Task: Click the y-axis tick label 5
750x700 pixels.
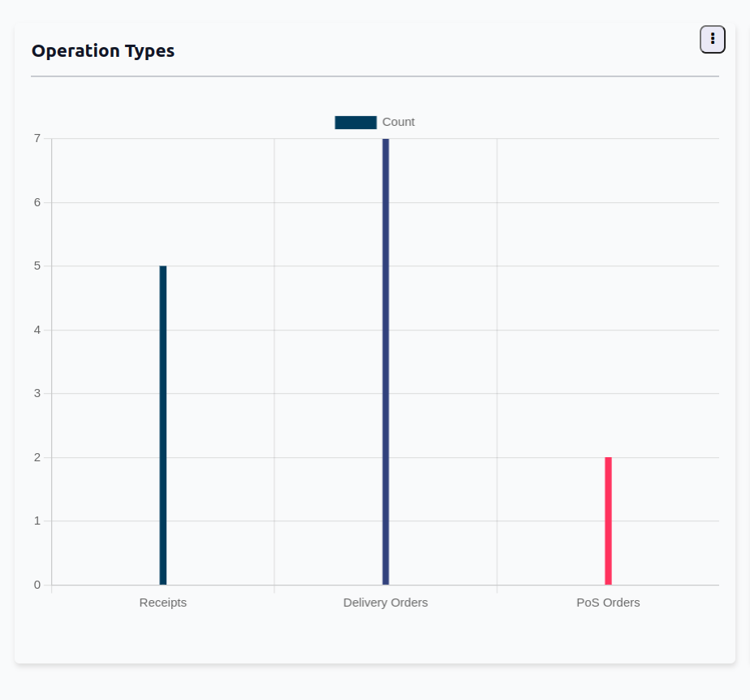Action: click(37, 266)
